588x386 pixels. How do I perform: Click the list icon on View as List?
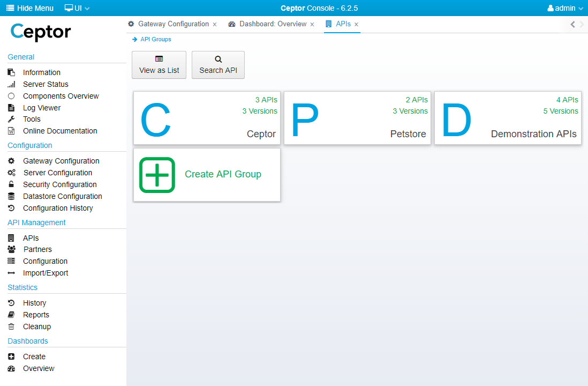click(x=159, y=59)
